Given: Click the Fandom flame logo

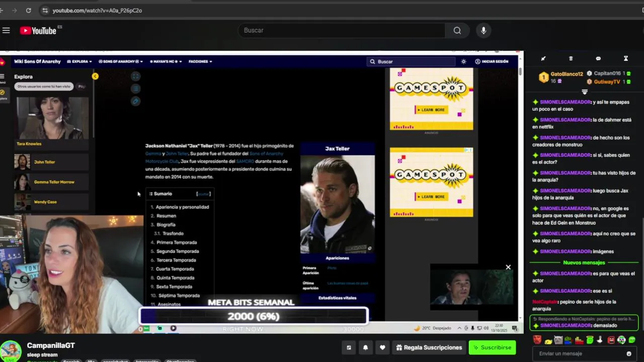Looking at the screenshot, I should click(3, 62).
